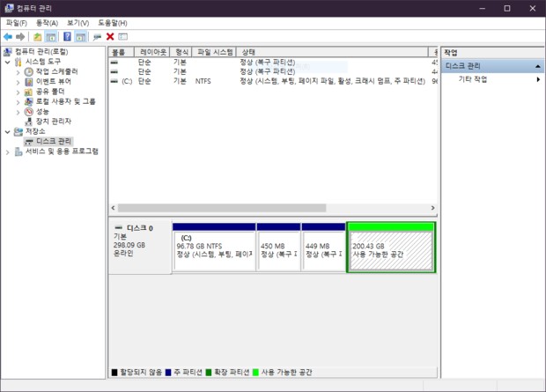Screen dimensions: 546x392
Task: Sort by the 파일 시스템 column header
Action: (x=214, y=52)
